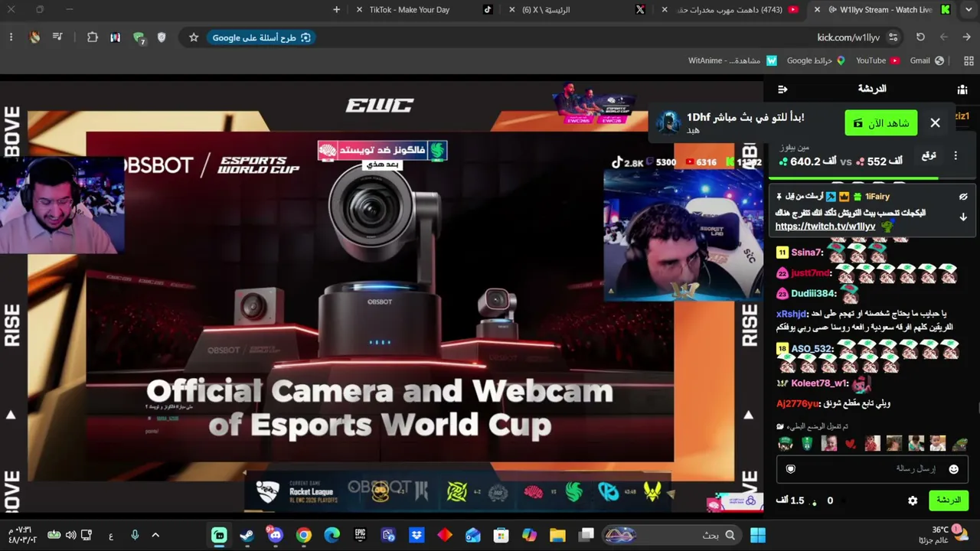The width and height of the screenshot is (980, 551).
Task: Click username ASO_532 in chat
Action: pos(812,349)
